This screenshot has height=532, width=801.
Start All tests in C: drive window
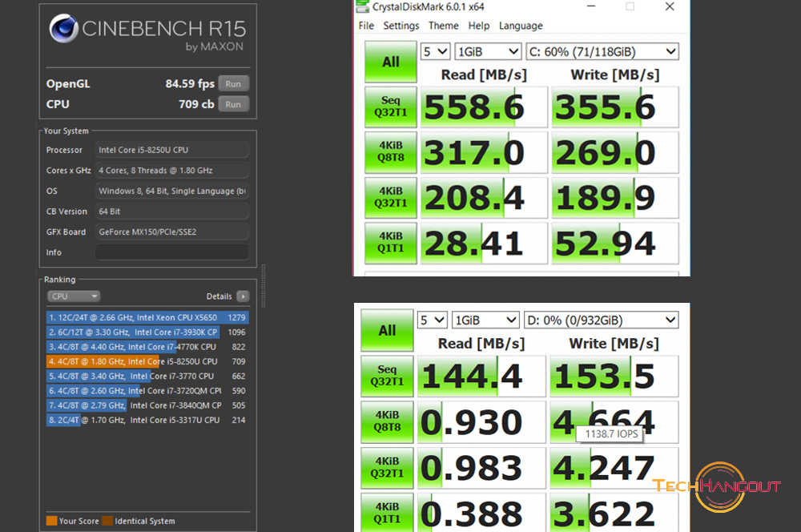coord(391,62)
